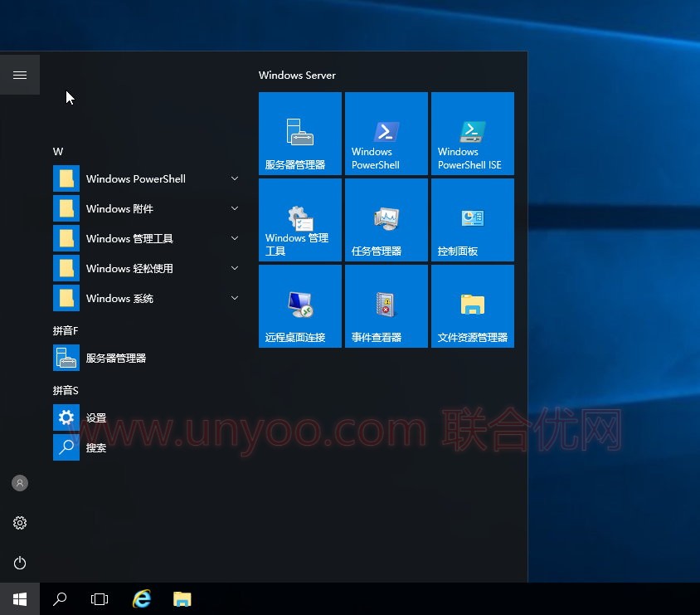700x615 pixels.
Task: Open 设置 in the app list
Action: 148,417
